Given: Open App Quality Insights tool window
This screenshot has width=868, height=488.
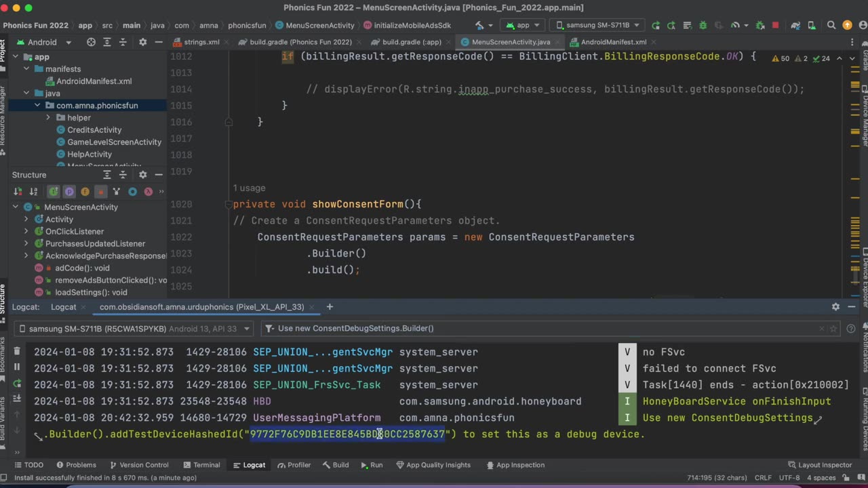Looking at the screenshot, I should pyautogui.click(x=433, y=465).
